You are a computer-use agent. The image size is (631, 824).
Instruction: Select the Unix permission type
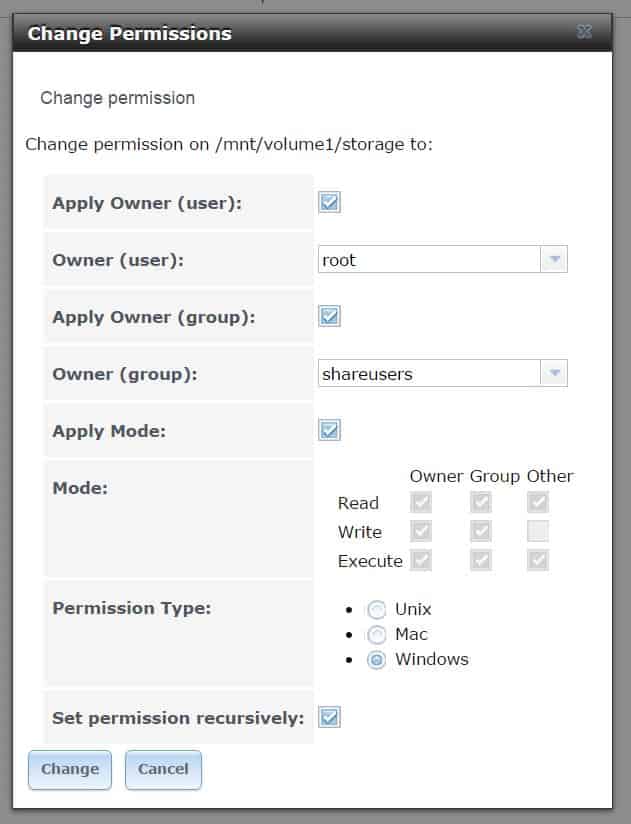click(x=377, y=610)
